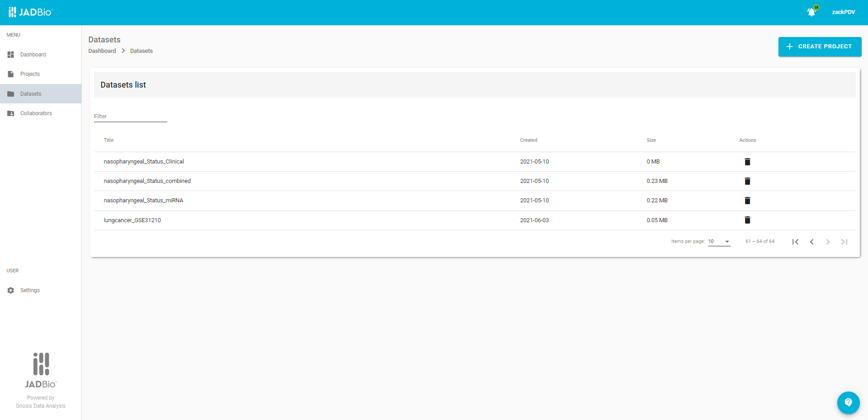Open Settings in the sidebar
The width and height of the screenshot is (868, 420).
(x=41, y=290)
